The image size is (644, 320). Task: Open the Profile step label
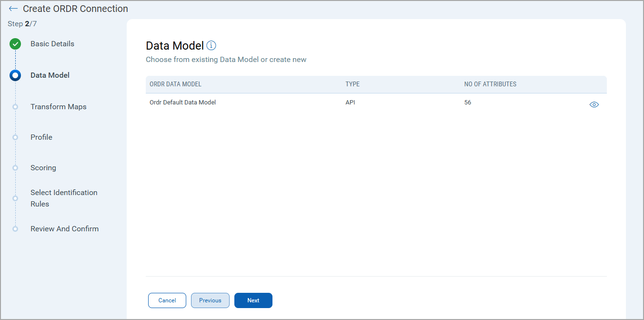[41, 137]
